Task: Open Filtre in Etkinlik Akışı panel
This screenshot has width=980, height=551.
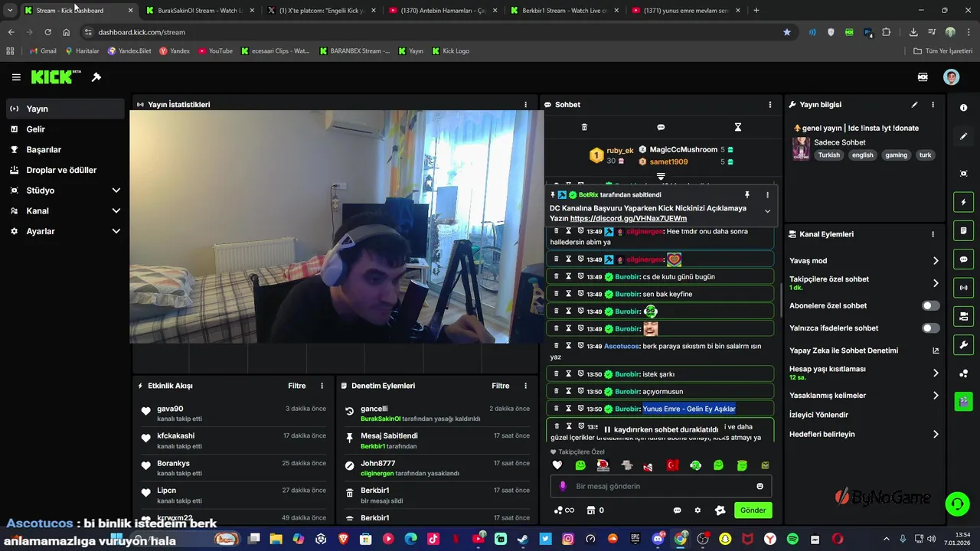Action: tap(297, 386)
